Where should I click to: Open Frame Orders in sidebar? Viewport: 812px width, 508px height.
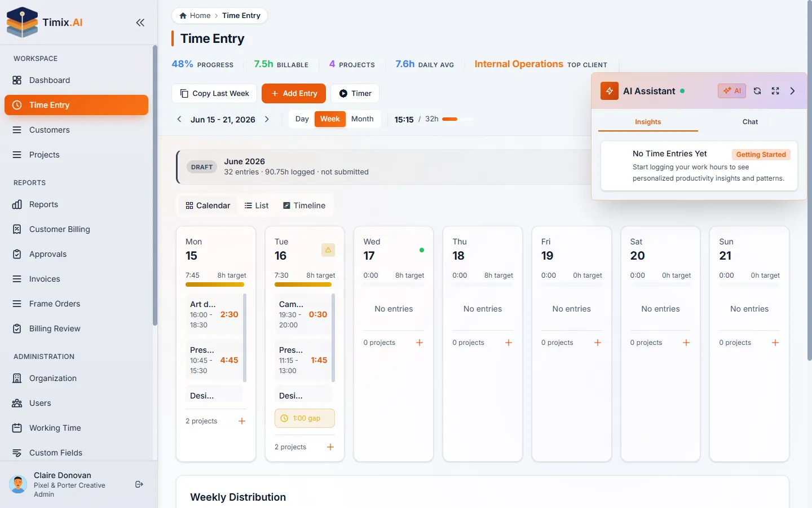coord(76,304)
